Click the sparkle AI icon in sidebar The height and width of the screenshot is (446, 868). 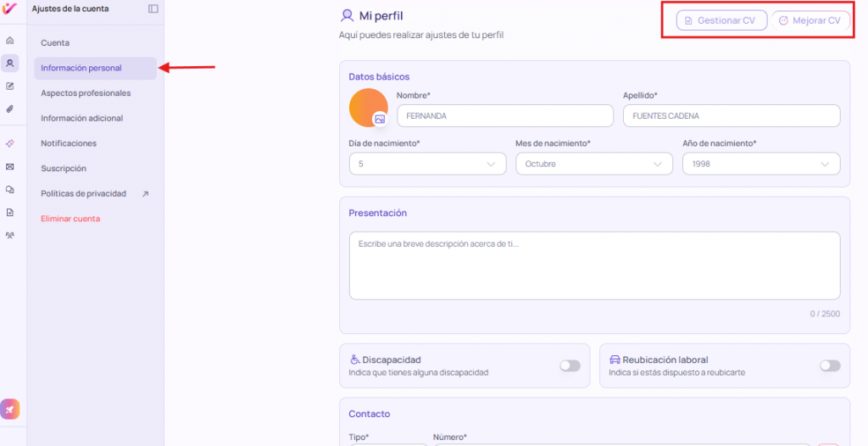click(x=10, y=143)
